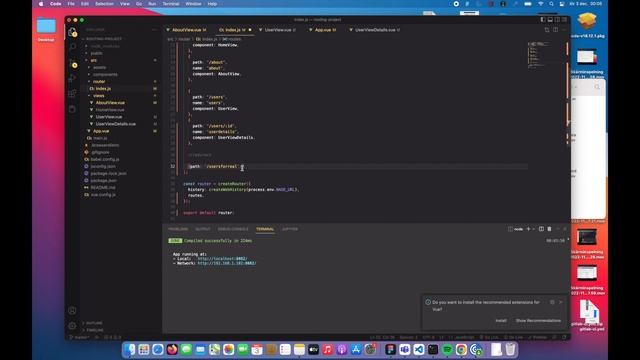
Task: Open the new-terminal dropdown arrow
Action: (x=533, y=229)
